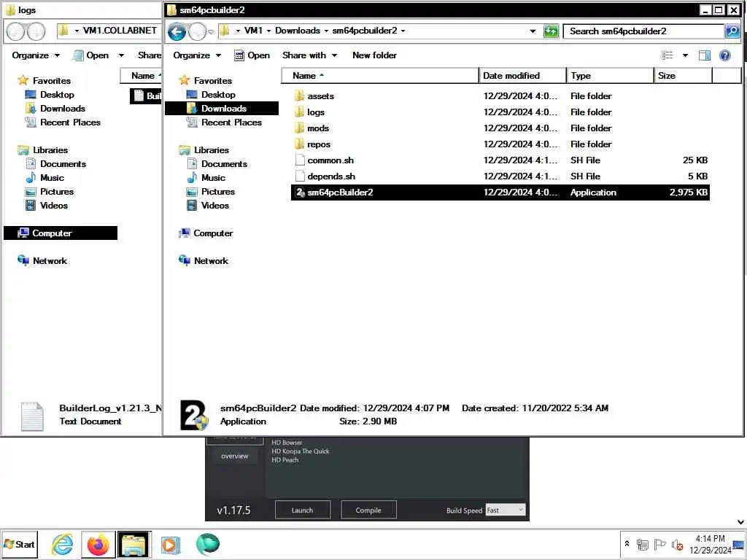This screenshot has width=747, height=560.
Task: Show hidden tray icons
Action: (x=627, y=543)
